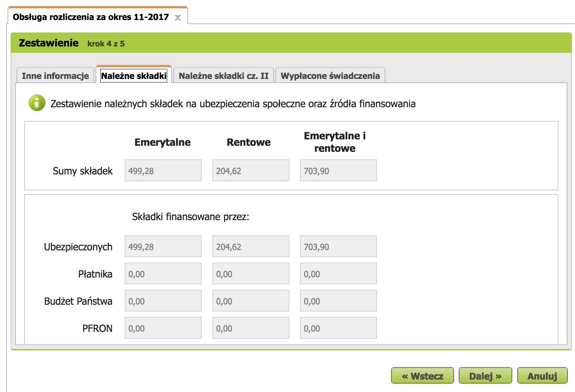Screen dimensions: 575x392
Task: Click the PFRON row label
Action: click(x=97, y=329)
